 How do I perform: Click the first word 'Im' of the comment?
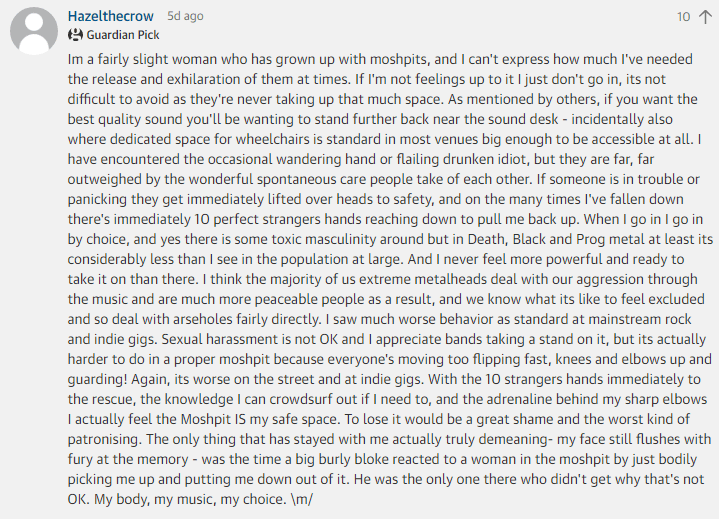click(x=75, y=60)
